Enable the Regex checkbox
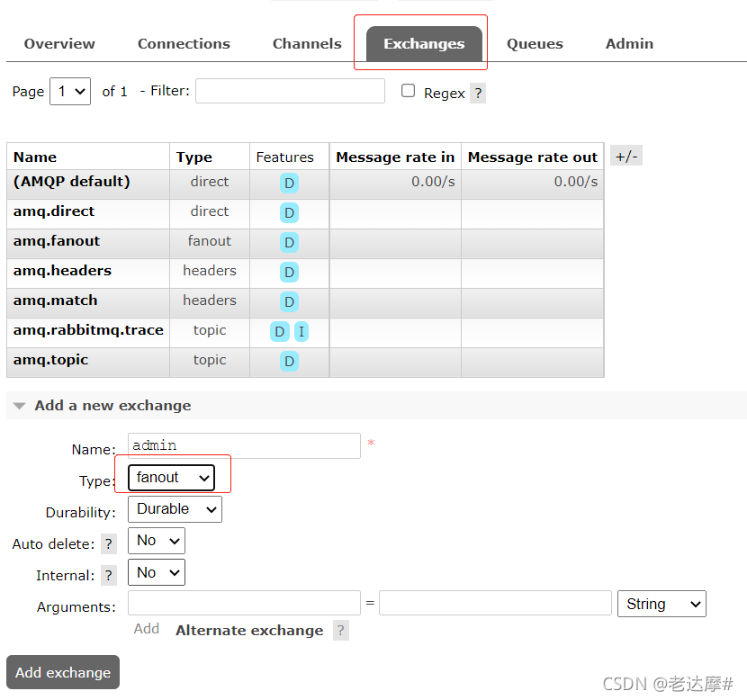The image size is (747, 700). (408, 91)
